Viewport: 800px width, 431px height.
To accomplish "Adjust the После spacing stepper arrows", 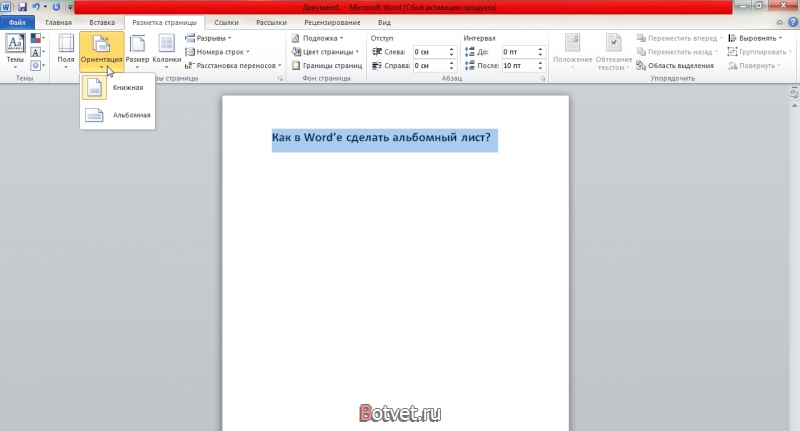I will tap(540, 66).
